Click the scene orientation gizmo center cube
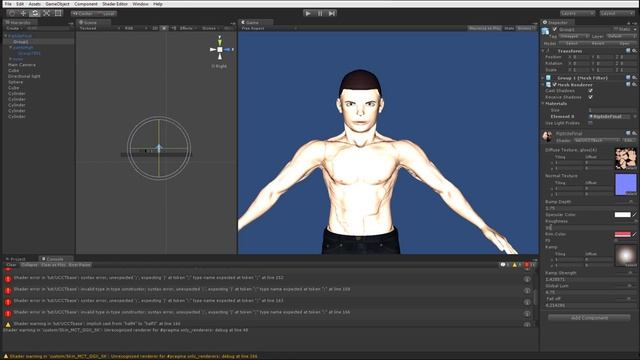Viewport: 640px width, 360px height. [220, 49]
